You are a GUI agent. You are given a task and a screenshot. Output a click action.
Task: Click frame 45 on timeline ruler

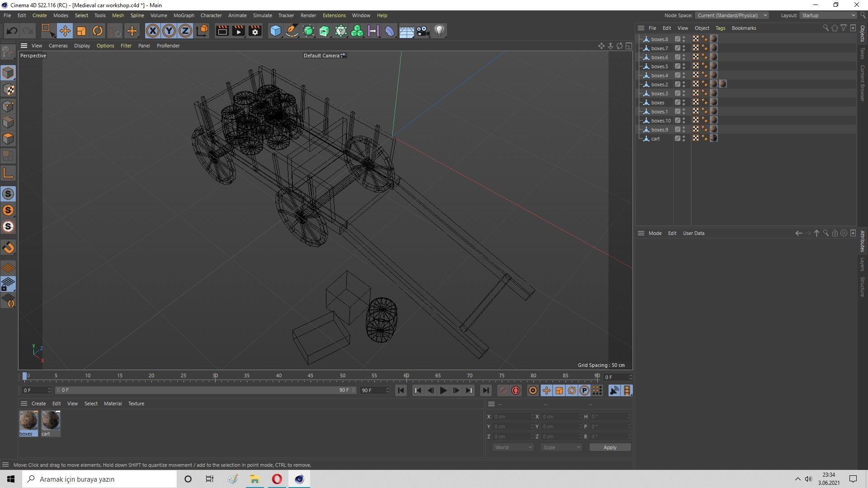click(x=311, y=375)
